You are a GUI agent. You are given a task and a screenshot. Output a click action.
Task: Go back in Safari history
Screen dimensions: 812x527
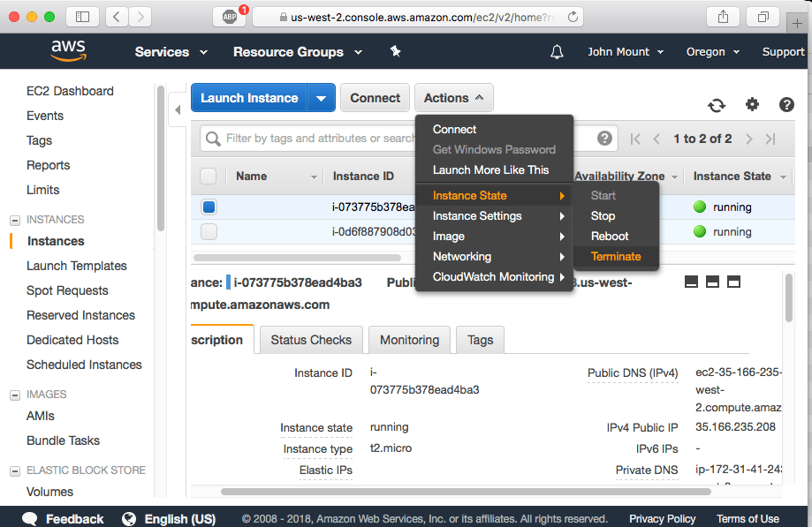tap(117, 17)
